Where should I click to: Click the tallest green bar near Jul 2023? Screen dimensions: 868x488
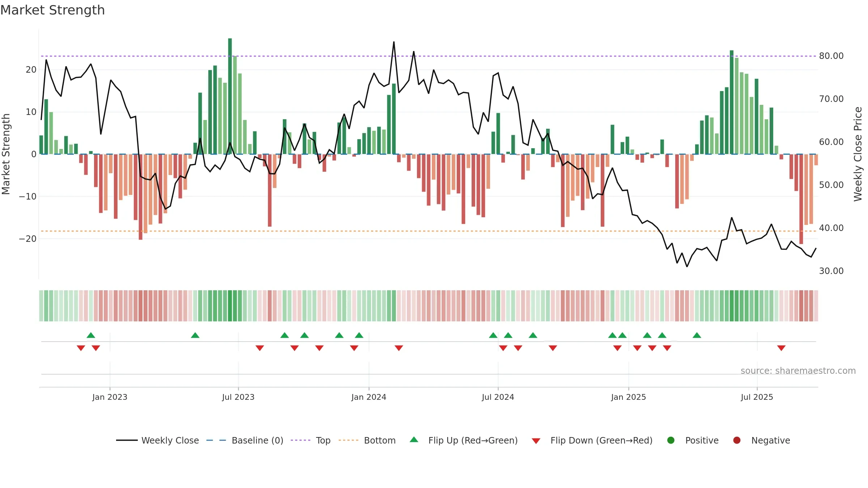click(x=230, y=96)
